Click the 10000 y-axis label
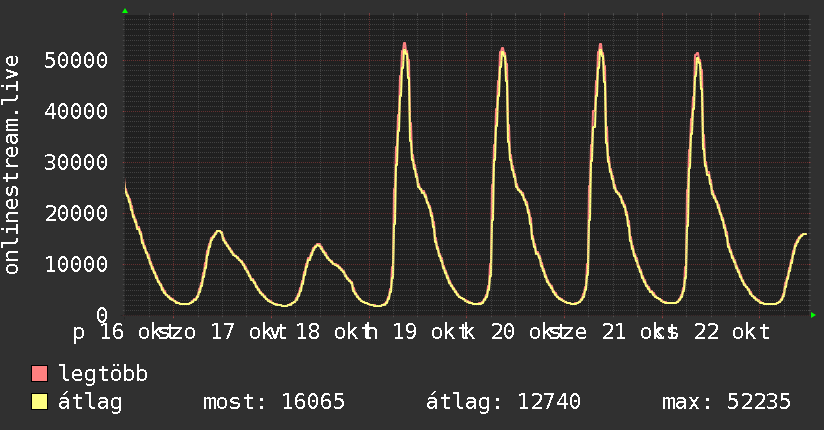Viewport: 824px width, 430px height. click(76, 264)
